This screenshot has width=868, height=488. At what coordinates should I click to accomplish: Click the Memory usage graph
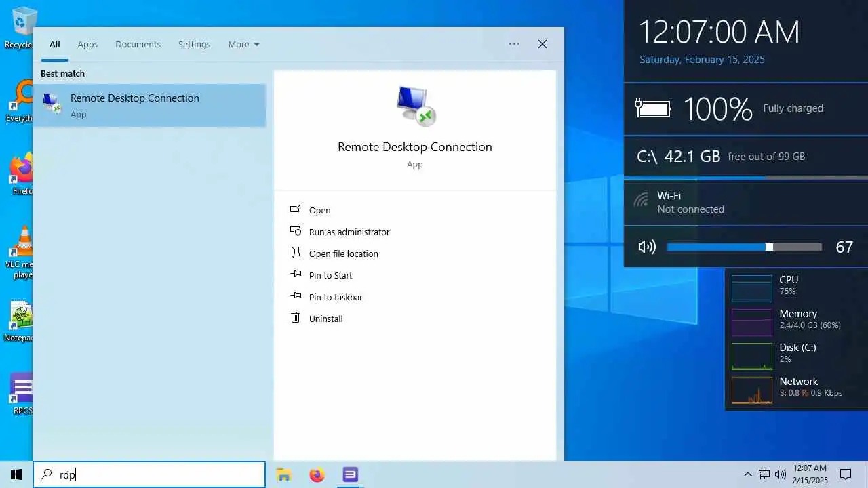[x=752, y=322]
